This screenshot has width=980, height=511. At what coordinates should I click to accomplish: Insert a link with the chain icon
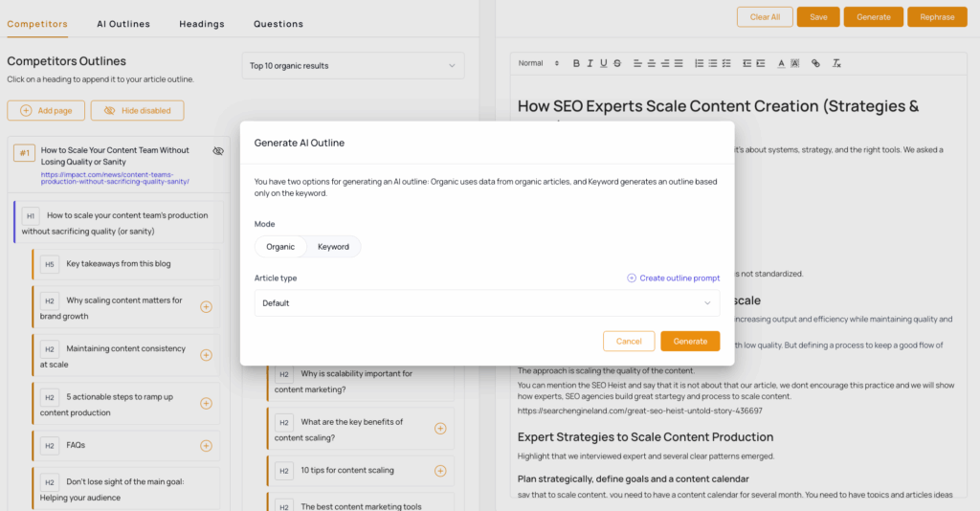click(815, 63)
